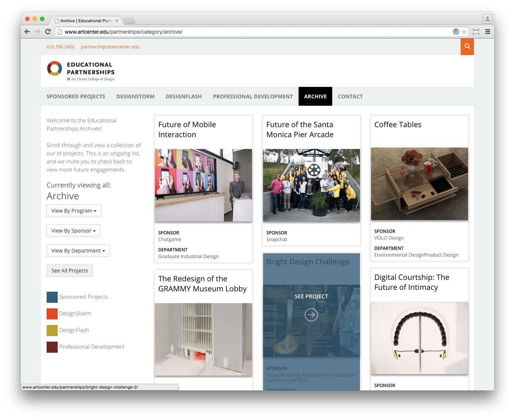Click the large Archive heading in sidebar
515x420 pixels.
63,196
